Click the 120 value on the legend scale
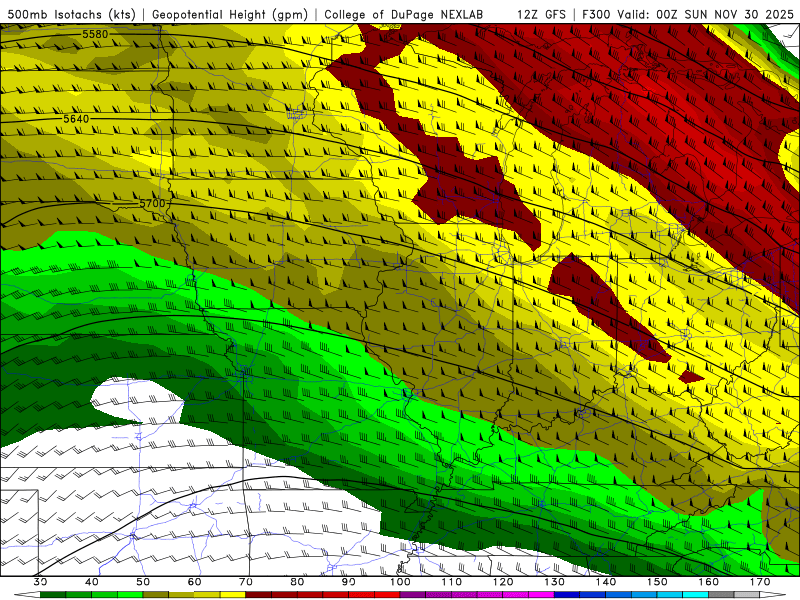 coord(503,582)
